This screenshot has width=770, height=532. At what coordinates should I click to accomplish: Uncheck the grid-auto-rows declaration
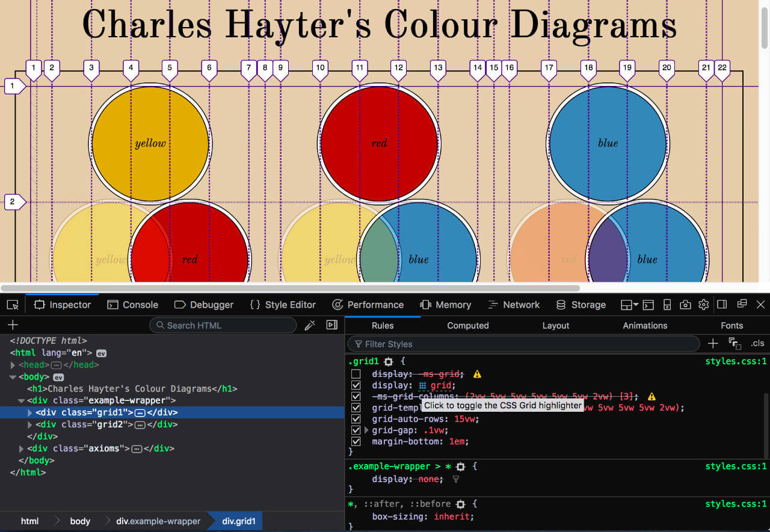tap(356, 419)
